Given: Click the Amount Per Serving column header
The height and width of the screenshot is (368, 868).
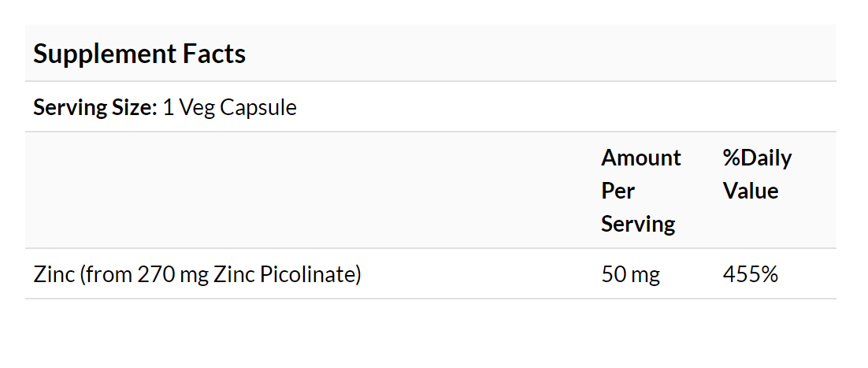Looking at the screenshot, I should [x=641, y=191].
